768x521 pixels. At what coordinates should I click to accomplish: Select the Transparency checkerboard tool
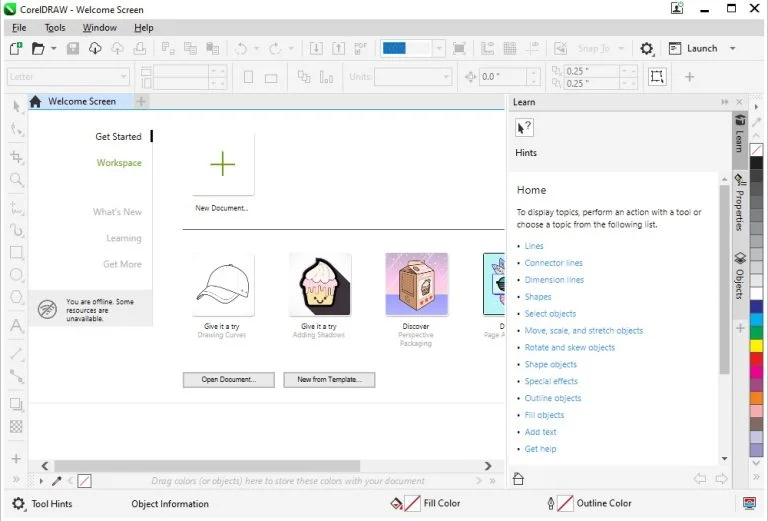click(x=16, y=426)
